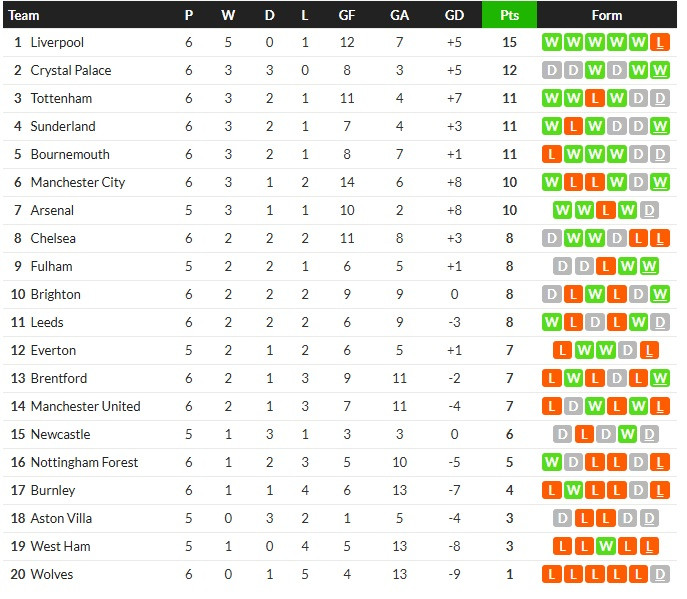Open the Aston Villa team link
Image resolution: width=687 pixels, height=599 pixels.
(x=61, y=518)
